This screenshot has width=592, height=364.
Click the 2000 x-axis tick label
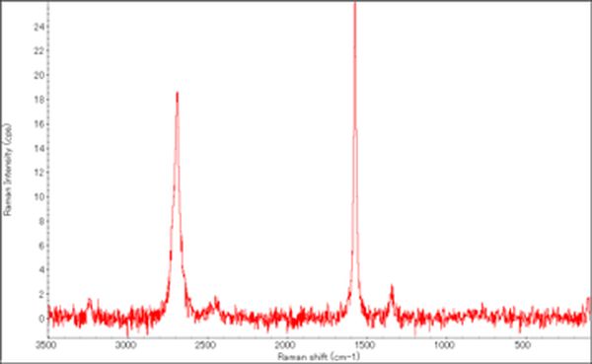[286, 345]
